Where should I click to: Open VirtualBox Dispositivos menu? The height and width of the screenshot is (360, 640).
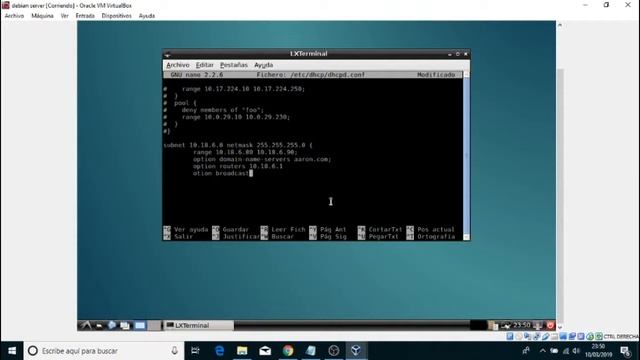116,16
